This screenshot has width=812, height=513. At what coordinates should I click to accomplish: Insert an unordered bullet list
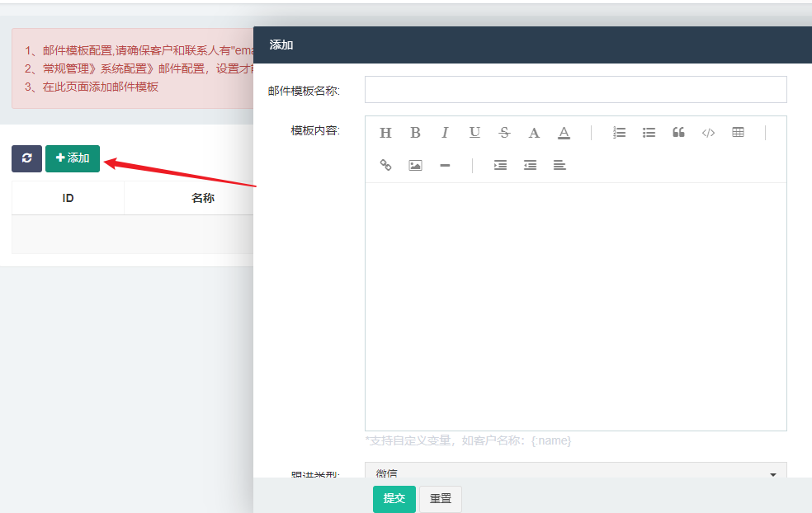pyautogui.click(x=649, y=132)
